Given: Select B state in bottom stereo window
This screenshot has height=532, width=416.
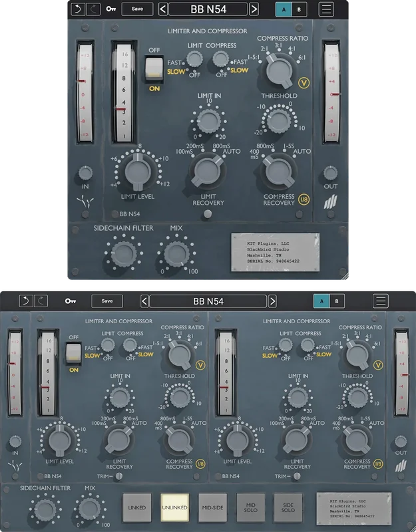Looking at the screenshot, I should tap(337, 301).
